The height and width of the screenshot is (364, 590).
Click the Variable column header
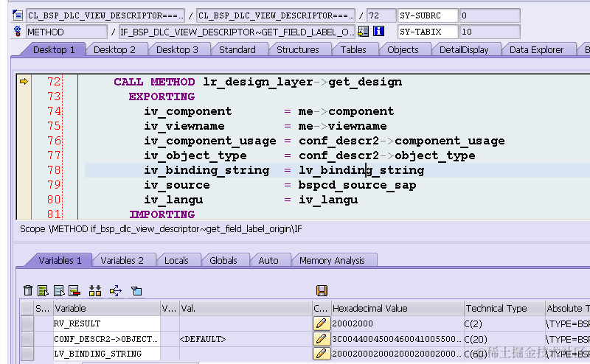106,308
